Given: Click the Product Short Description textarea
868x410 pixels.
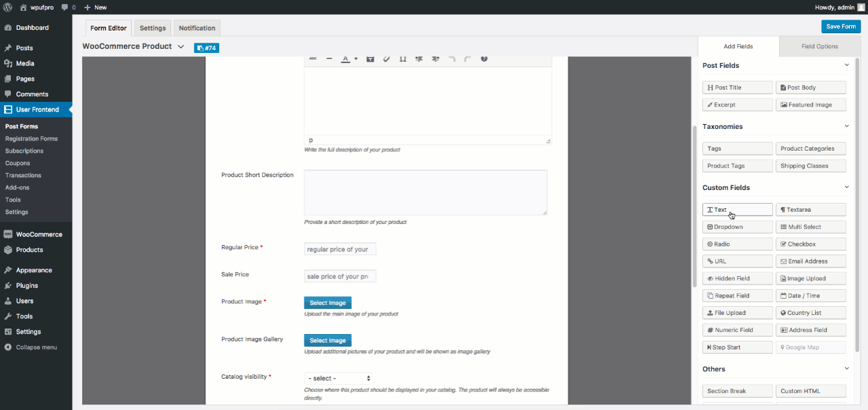Looking at the screenshot, I should pos(426,193).
